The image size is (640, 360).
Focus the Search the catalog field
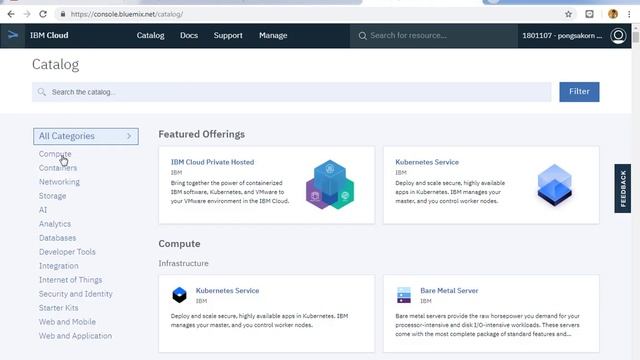click(x=291, y=92)
